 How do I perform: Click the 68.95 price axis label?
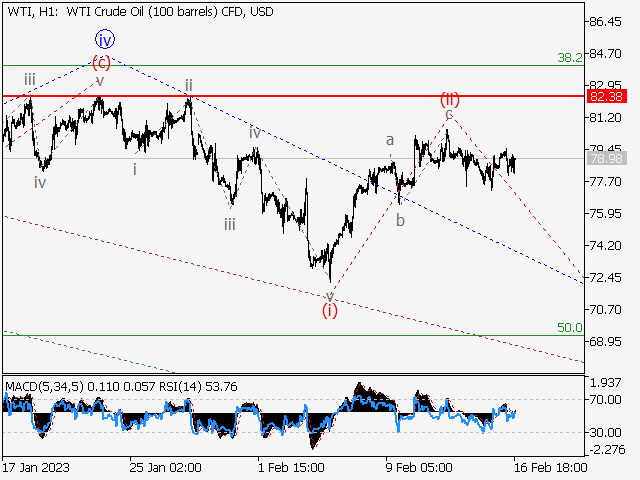(606, 341)
